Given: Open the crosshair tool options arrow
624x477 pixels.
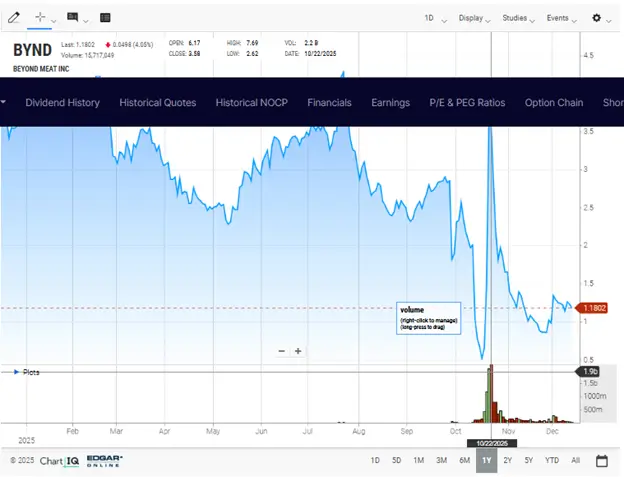Looking at the screenshot, I should 54,21.
